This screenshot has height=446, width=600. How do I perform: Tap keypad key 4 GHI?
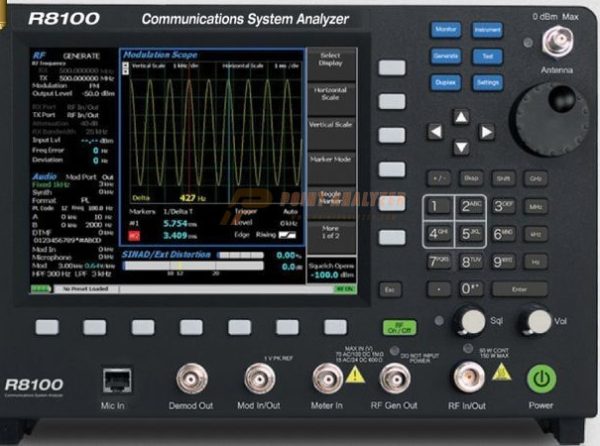[439, 234]
